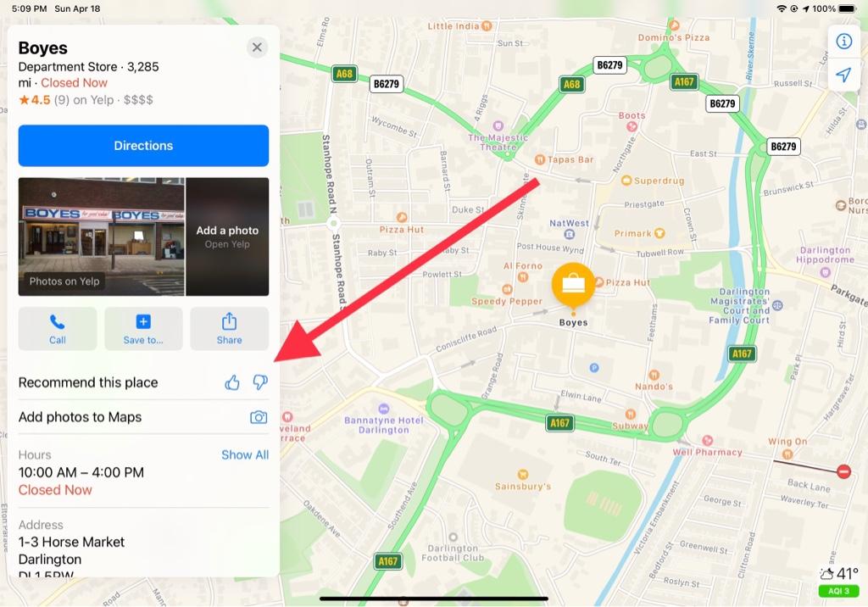Click the location tracking arrow icon
Image resolution: width=868 pixels, height=607 pixels.
(x=843, y=75)
